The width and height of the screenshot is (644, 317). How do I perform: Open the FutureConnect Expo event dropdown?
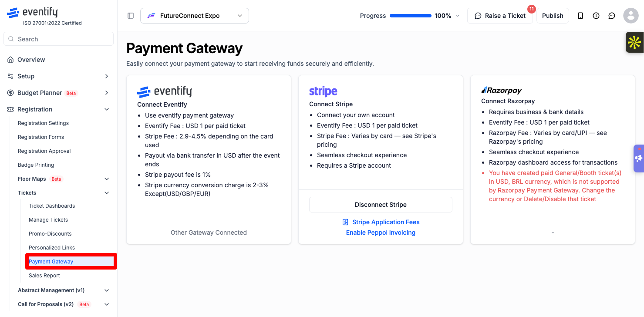tap(195, 16)
